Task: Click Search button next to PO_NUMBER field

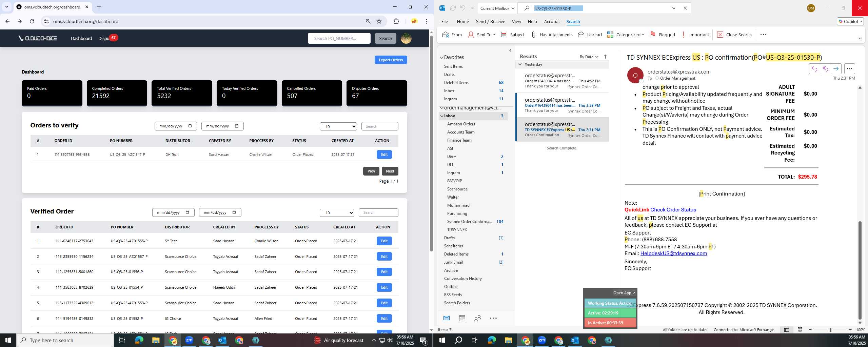Action: click(385, 38)
